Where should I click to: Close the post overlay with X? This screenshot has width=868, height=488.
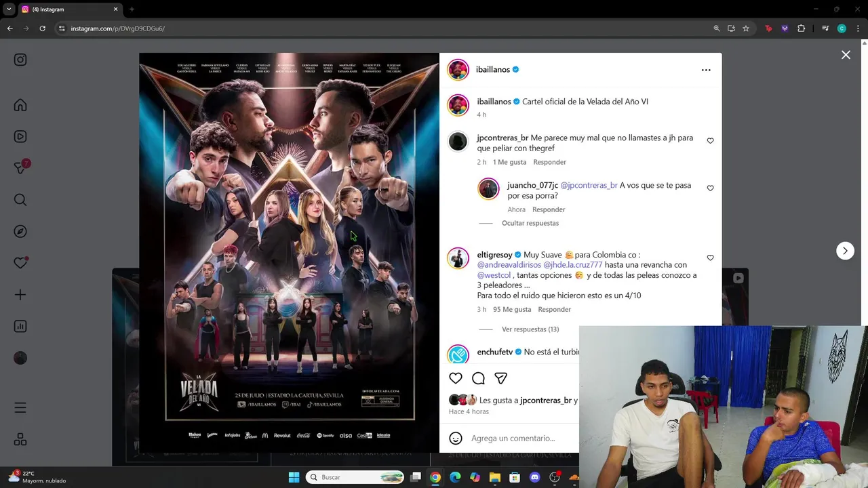846,55
